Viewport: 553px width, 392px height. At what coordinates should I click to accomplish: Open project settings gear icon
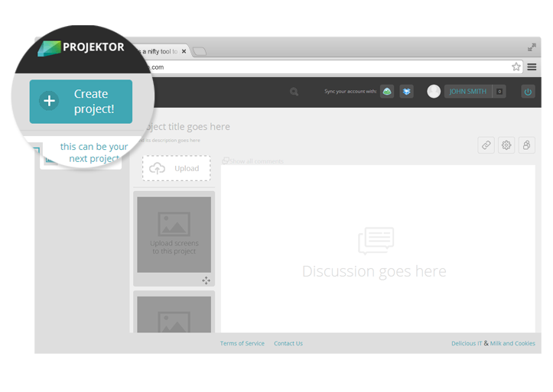[x=506, y=145]
